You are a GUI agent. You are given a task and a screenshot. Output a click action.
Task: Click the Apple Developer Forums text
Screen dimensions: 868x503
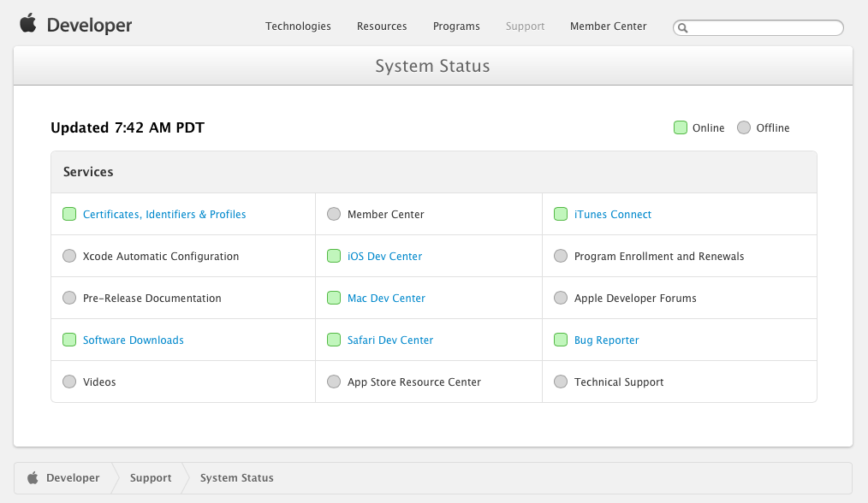635,299
